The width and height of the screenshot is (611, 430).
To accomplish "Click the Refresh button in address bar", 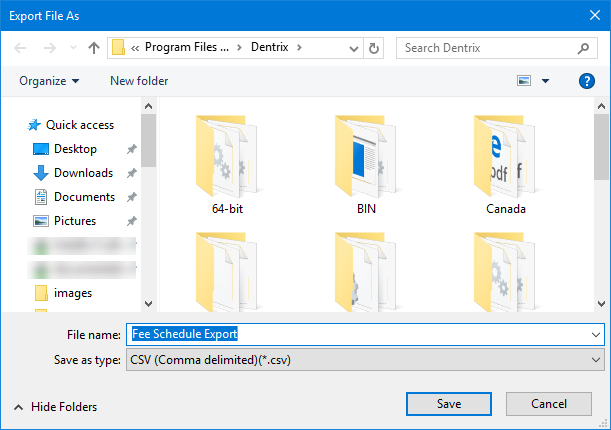I will (374, 47).
